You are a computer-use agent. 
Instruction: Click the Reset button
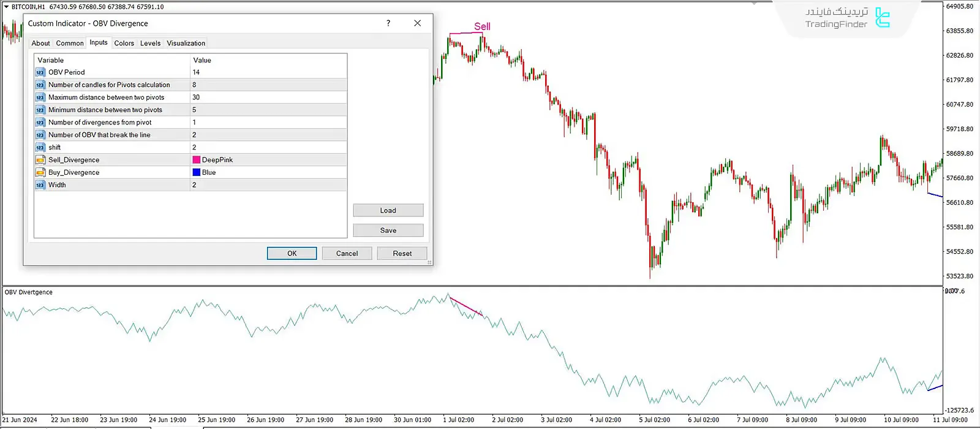pos(402,254)
